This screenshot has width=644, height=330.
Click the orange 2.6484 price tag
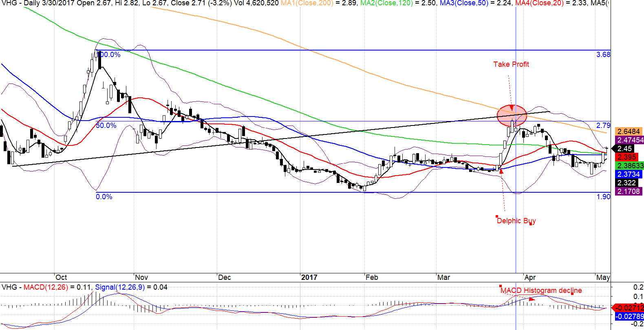[629, 131]
